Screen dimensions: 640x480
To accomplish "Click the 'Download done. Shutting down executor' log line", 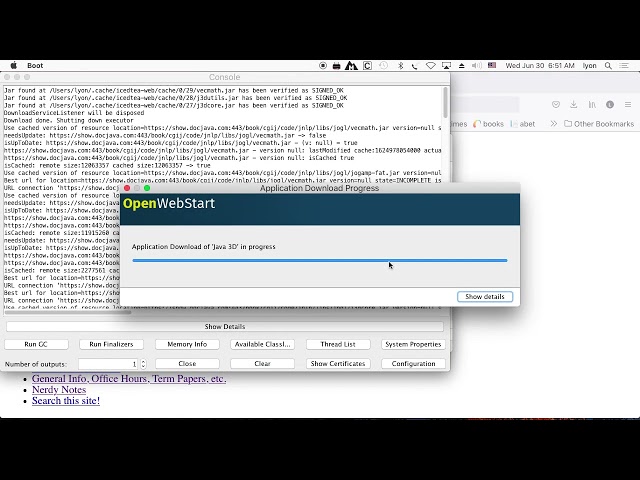I will point(69,120).
